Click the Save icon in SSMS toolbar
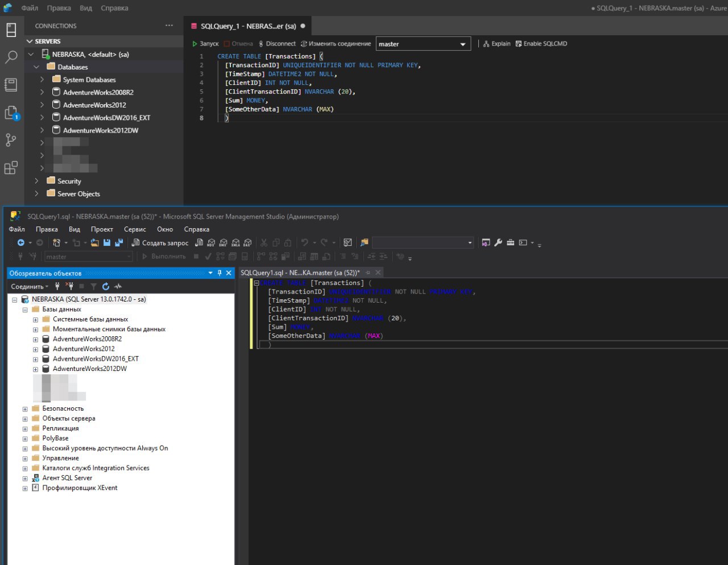Viewport: 728px width, 565px height. click(106, 243)
